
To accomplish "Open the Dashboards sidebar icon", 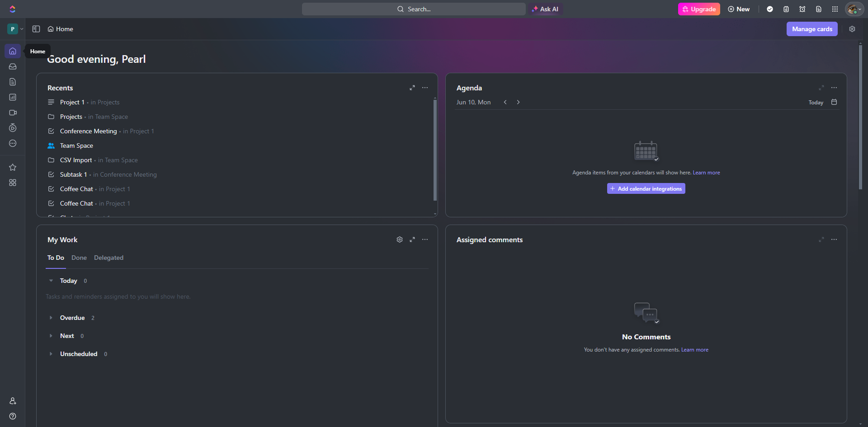I will tap(13, 97).
